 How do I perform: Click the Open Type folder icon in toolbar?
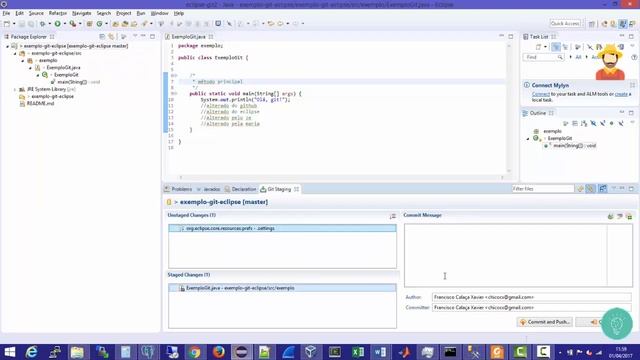[x=116, y=24]
